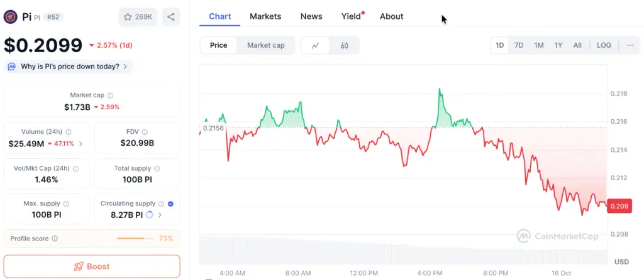Viewport: 644px width, 280px height.
Task: Click the Boost button
Action: [x=92, y=266]
